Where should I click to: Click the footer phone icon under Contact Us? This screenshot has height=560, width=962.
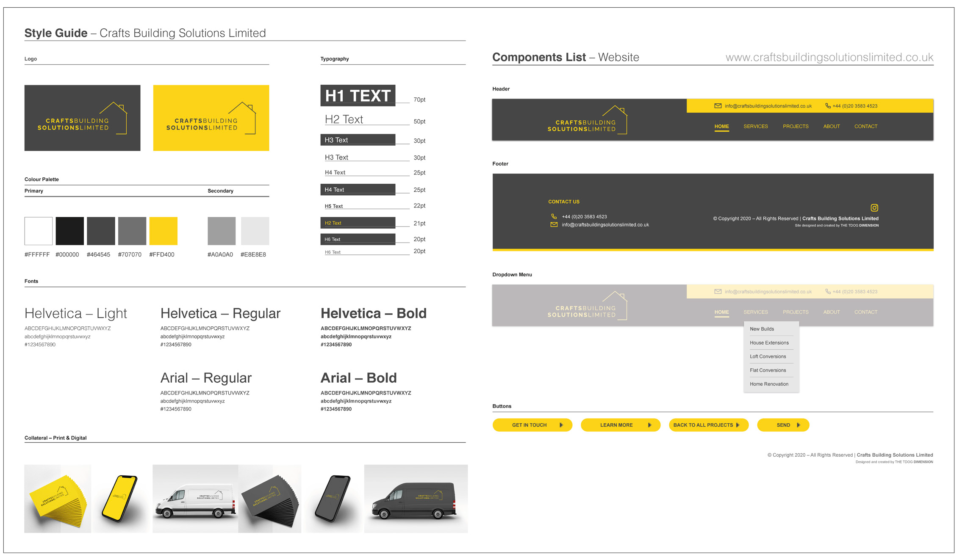554,216
